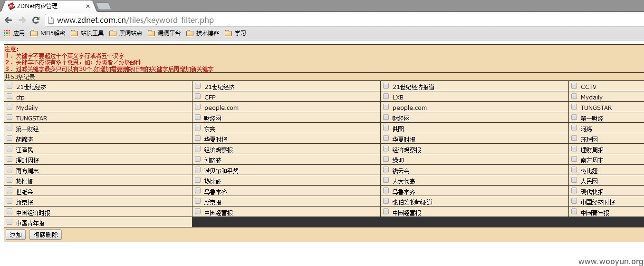Viewport: 644px width, 266px height.
Task: Open the 站长工具 bookmark folder
Action: click(x=87, y=33)
